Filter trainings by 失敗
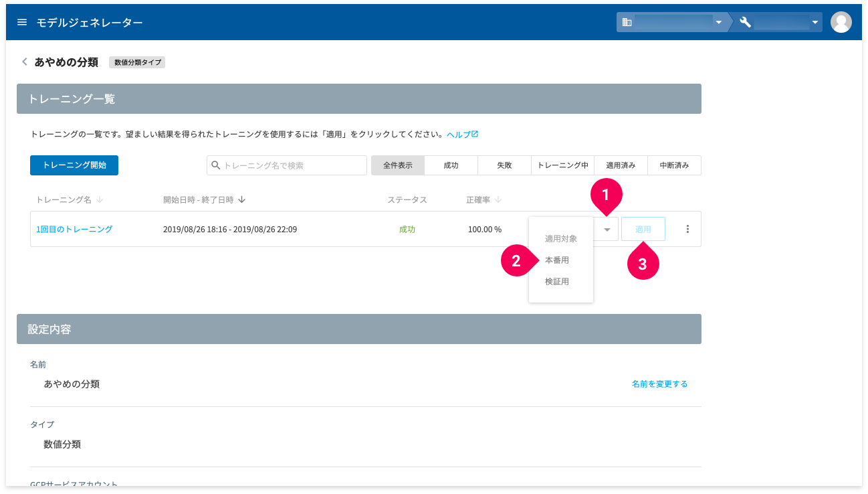This screenshot has height=494, width=868. 505,165
